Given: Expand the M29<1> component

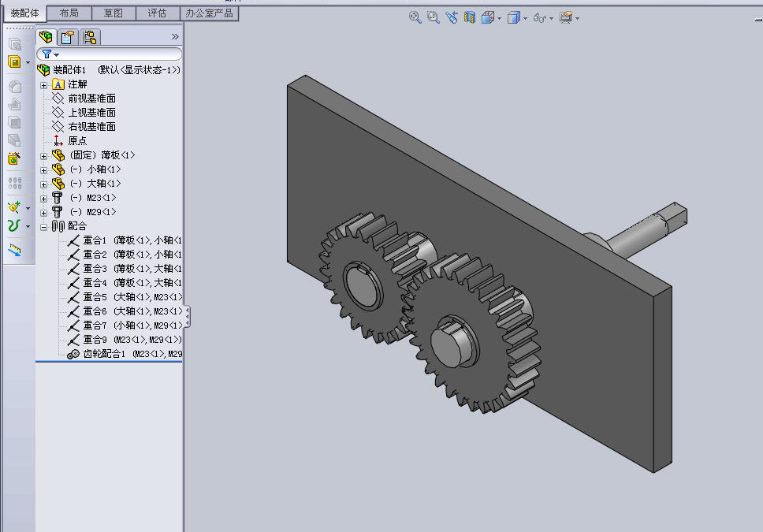Looking at the screenshot, I should click(44, 213).
